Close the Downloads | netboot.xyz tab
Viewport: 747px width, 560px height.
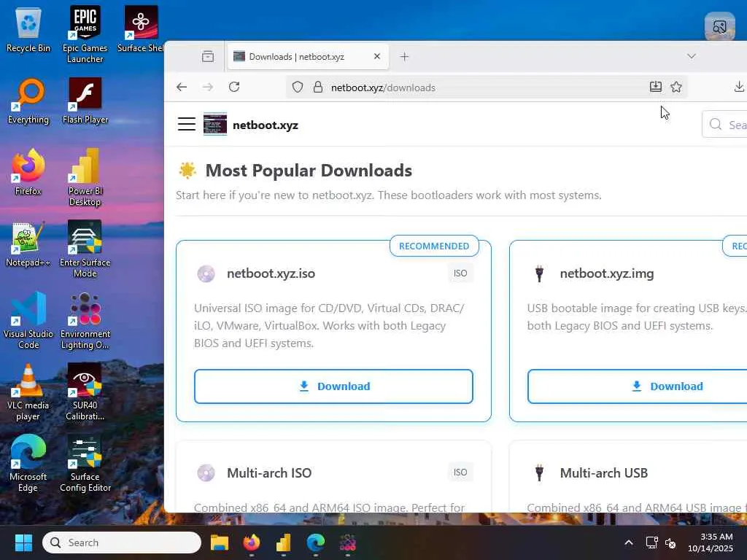click(377, 56)
